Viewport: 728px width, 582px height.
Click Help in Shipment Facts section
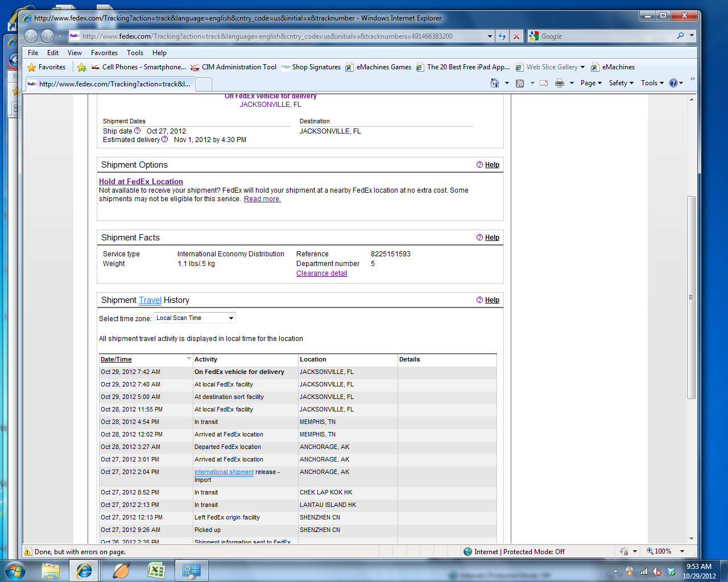492,238
